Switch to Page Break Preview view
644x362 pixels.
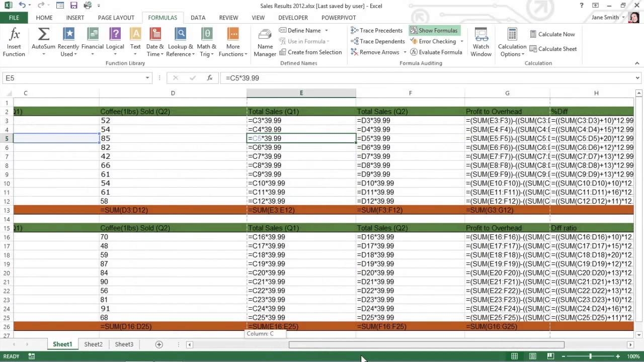coord(550,356)
